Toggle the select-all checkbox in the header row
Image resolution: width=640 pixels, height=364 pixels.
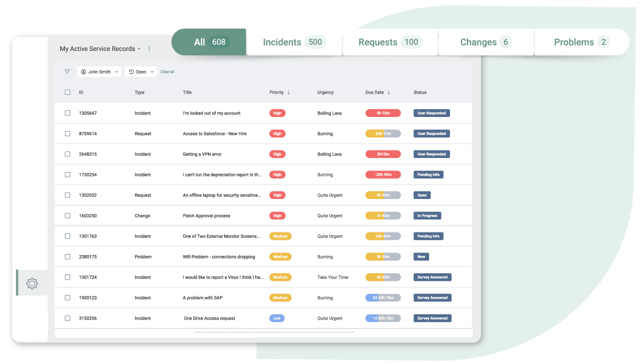(67, 92)
